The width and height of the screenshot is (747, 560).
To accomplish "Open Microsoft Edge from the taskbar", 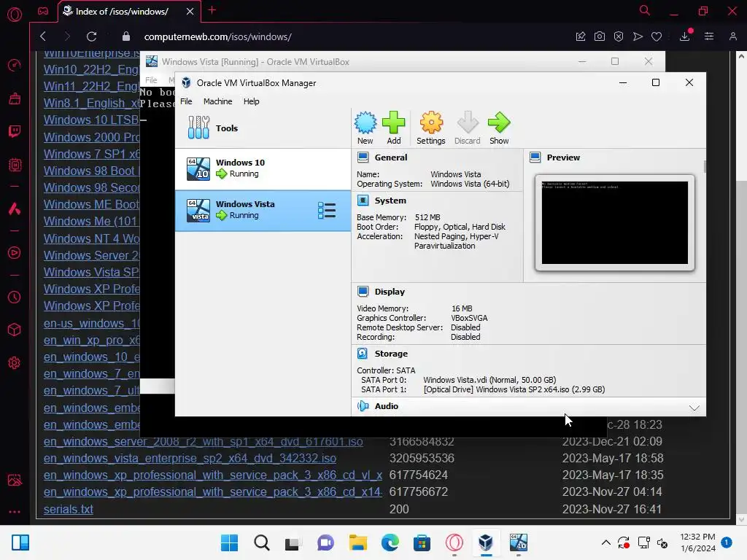I will (390, 542).
